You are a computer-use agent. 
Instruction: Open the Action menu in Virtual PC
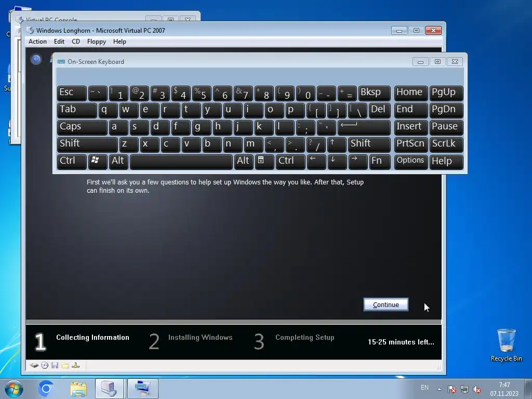tap(37, 42)
